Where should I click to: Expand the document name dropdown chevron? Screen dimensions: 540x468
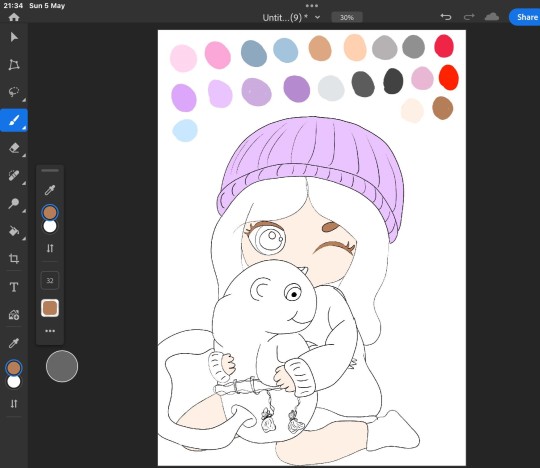pyautogui.click(x=318, y=17)
